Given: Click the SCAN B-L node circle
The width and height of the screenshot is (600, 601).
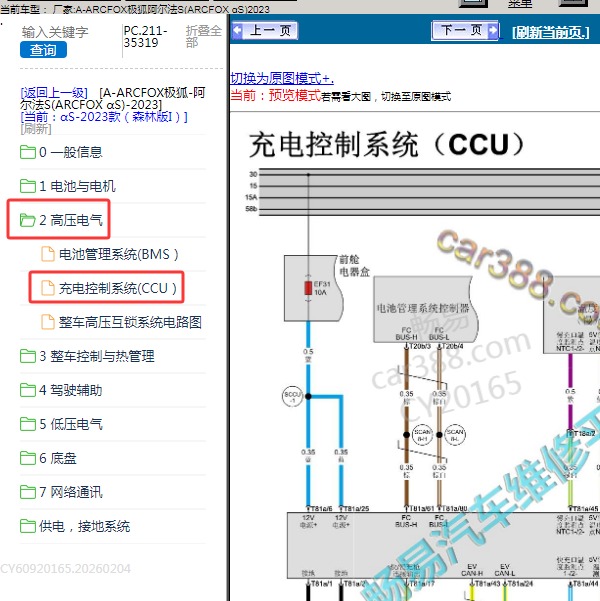Looking at the screenshot, I should pyautogui.click(x=455, y=435).
